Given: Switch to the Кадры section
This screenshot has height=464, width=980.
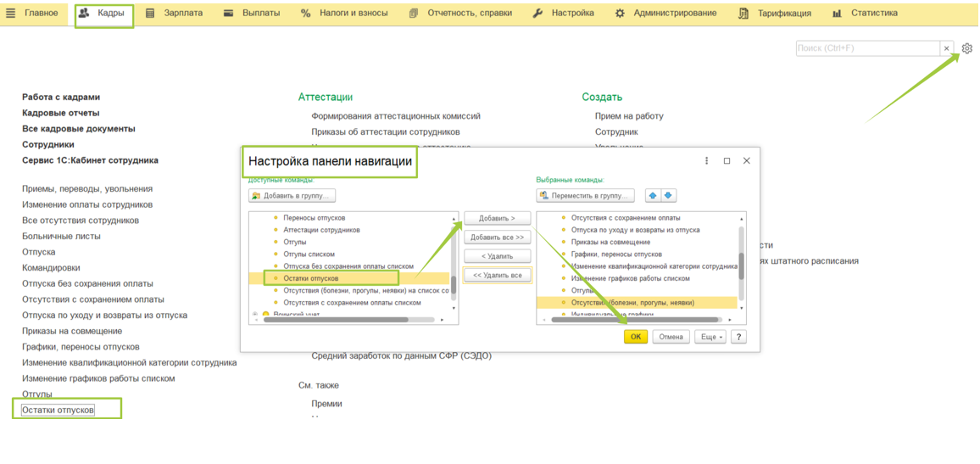Looking at the screenshot, I should pos(103,14).
